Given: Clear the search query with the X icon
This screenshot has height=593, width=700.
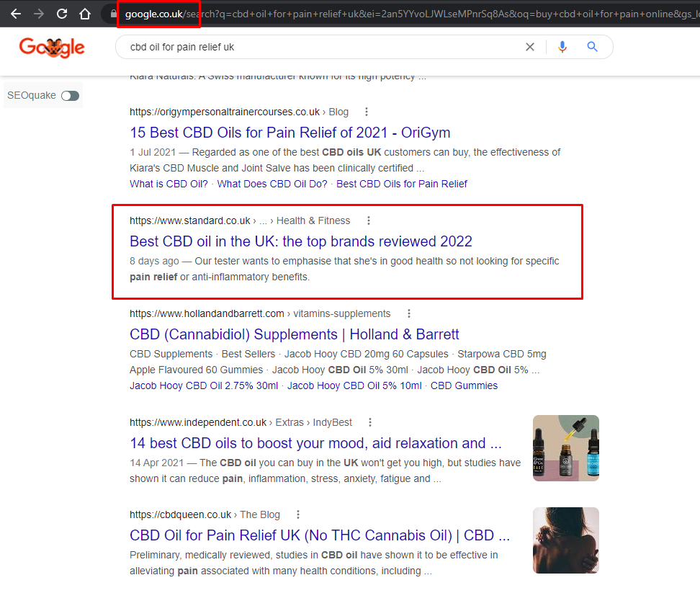Looking at the screenshot, I should click(530, 46).
